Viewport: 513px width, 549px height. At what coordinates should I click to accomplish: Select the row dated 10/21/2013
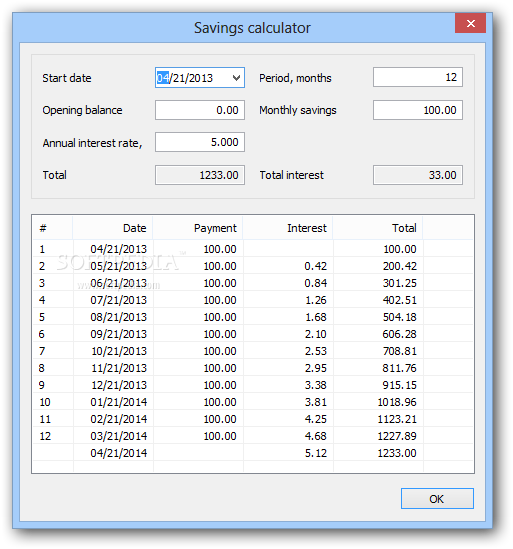[x=252, y=351]
